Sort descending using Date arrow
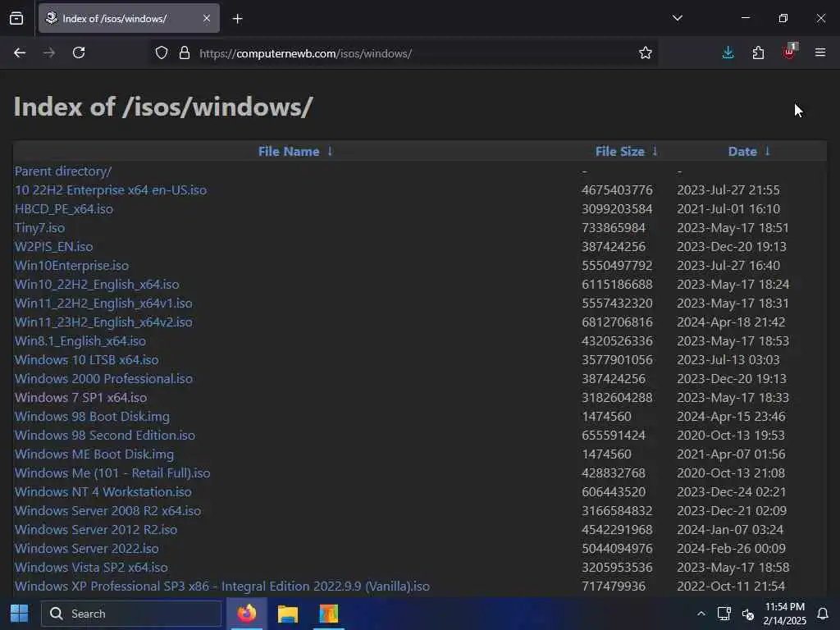The image size is (840, 630). click(767, 152)
